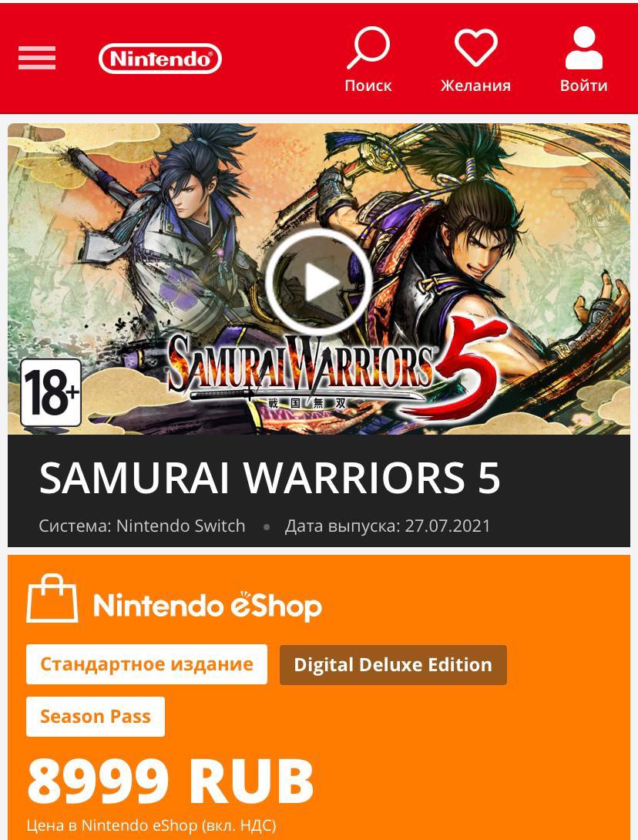
Task: Click the Nintendo logo
Action: [x=160, y=59]
